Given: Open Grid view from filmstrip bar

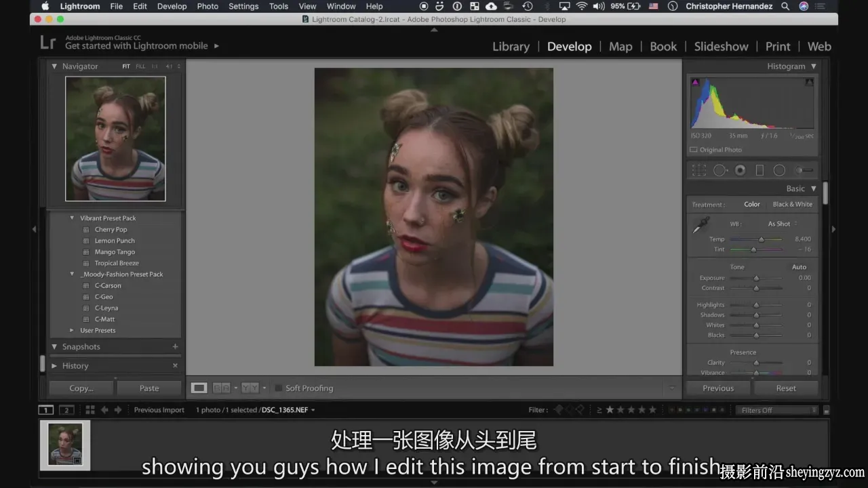Looking at the screenshot, I should (90, 410).
